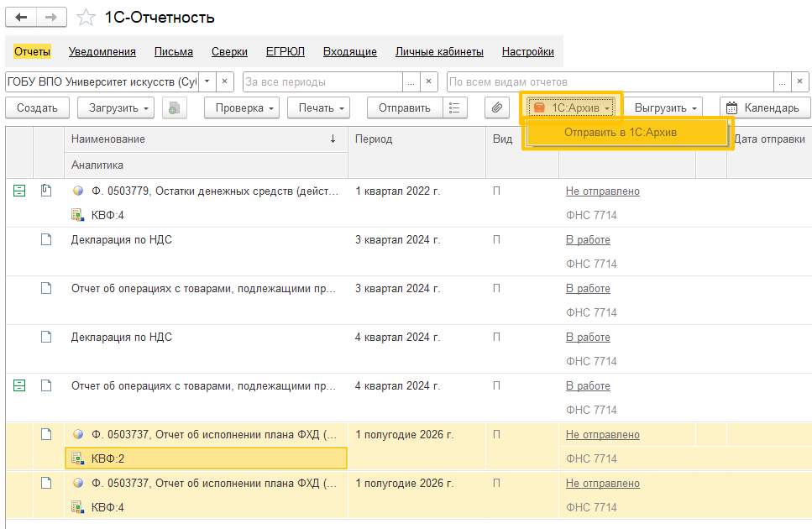This screenshot has width=812, height=529.
Task: Open organization dropdown arrow
Action: pos(207,81)
